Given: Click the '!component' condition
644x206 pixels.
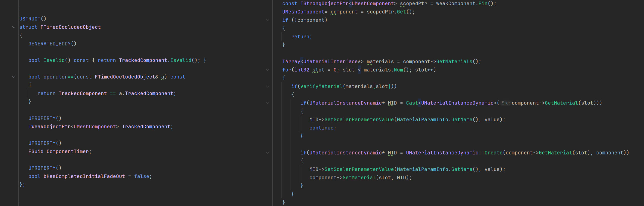Looking at the screenshot, I should (309, 20).
